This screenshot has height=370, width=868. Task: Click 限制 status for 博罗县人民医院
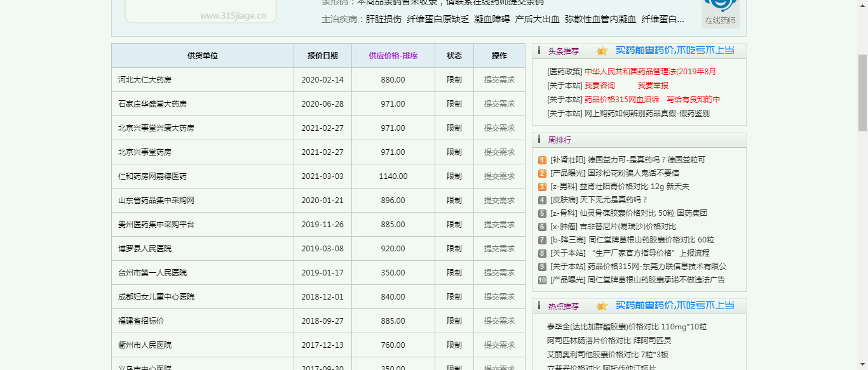coord(454,249)
